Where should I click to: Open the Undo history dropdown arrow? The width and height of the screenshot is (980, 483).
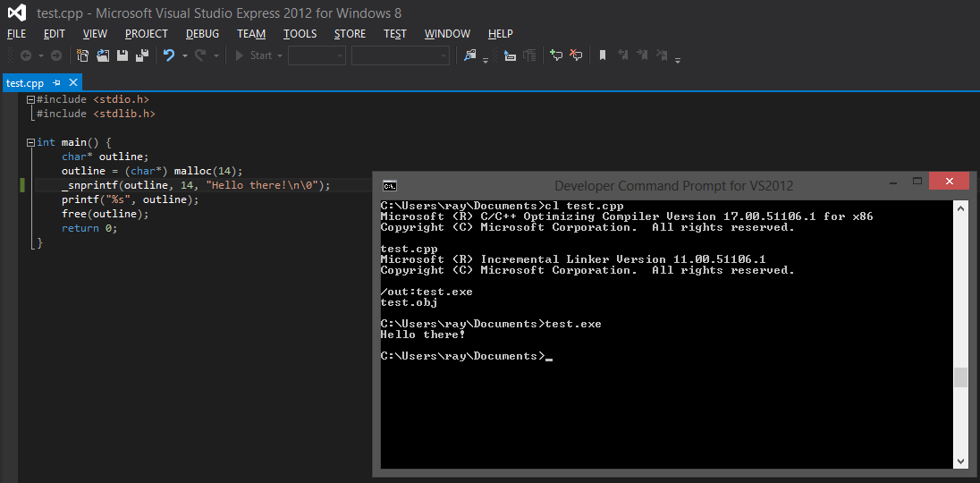pos(184,55)
